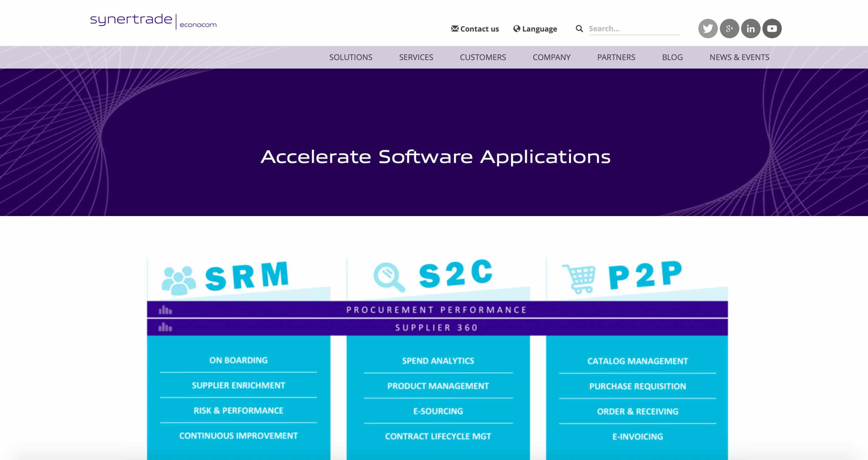The height and width of the screenshot is (460, 868).
Task: Click the bar chart icon on Procurement Performance
Action: pyautogui.click(x=165, y=310)
